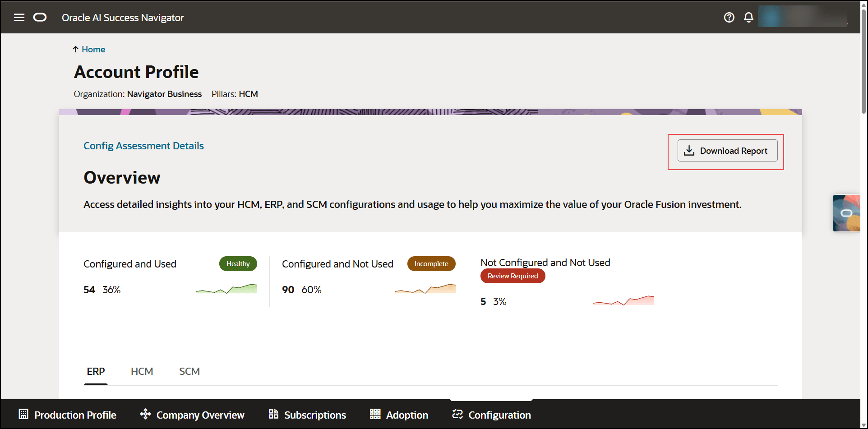Open Configuration in bottom bar
Screen dimensions: 868x429
(x=491, y=415)
